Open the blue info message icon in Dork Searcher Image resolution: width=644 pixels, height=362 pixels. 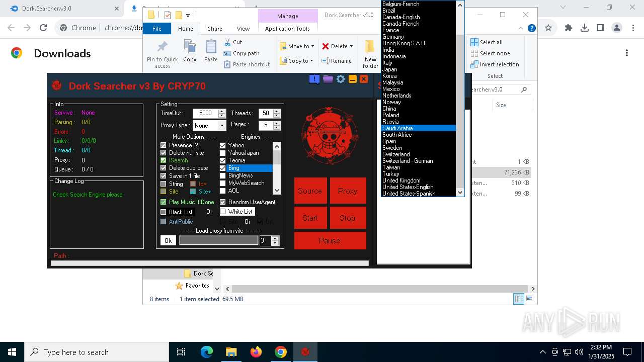314,79
